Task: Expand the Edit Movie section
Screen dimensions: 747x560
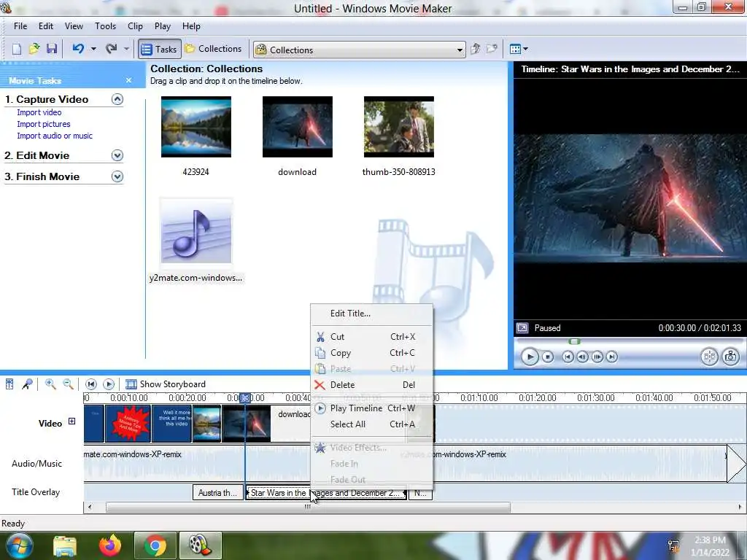Action: click(117, 156)
